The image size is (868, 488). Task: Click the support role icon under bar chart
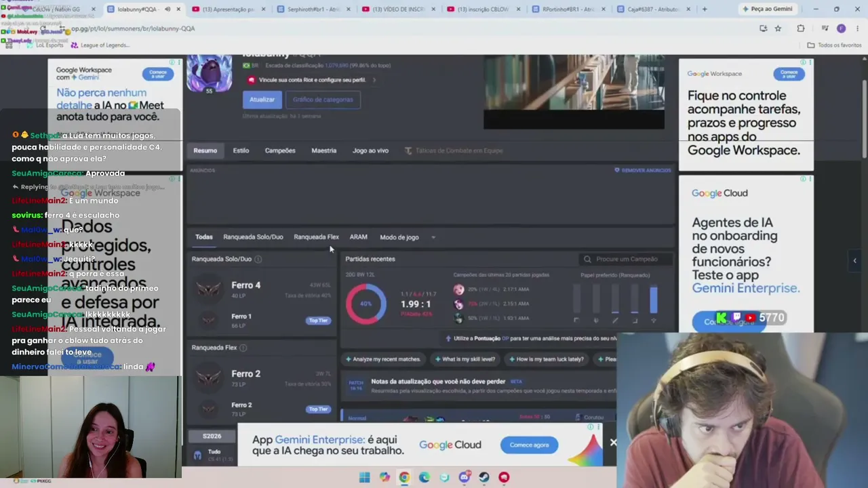pyautogui.click(x=654, y=321)
